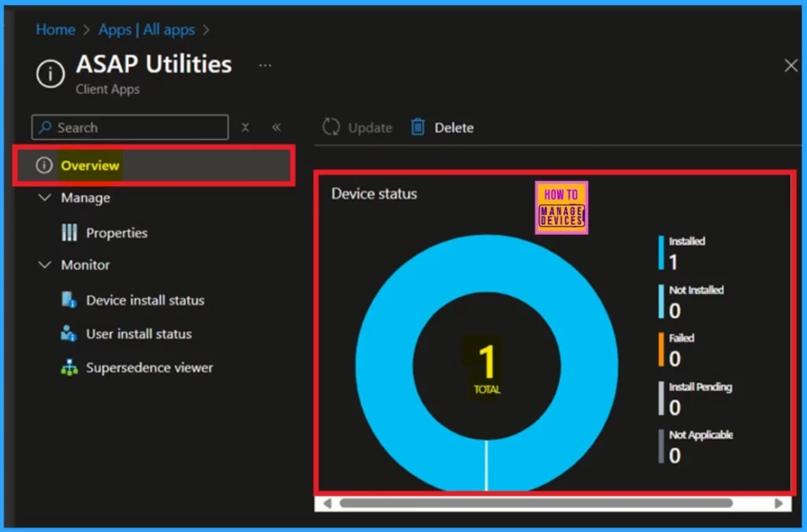Image resolution: width=807 pixels, height=532 pixels.
Task: Click the ASAP Utilities info icon
Action: 50,73
